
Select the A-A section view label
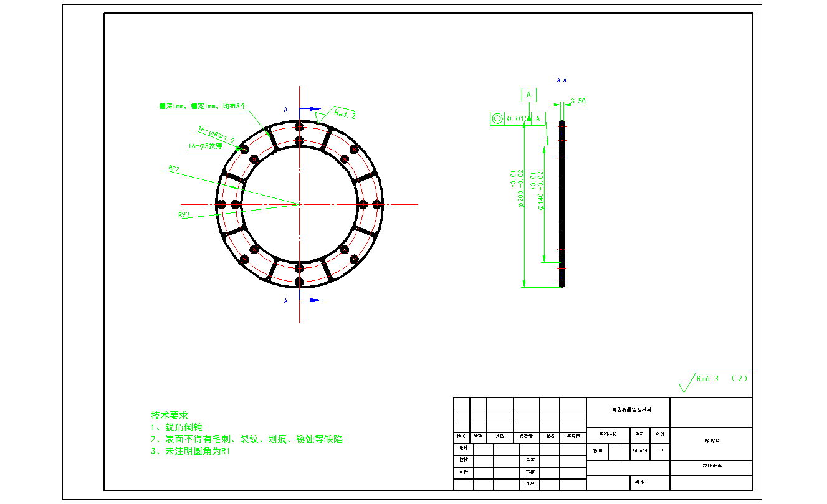point(561,80)
